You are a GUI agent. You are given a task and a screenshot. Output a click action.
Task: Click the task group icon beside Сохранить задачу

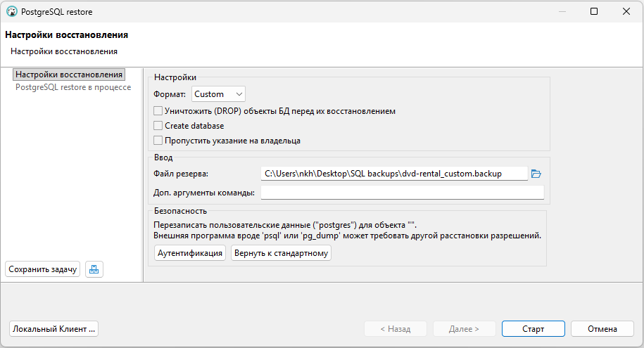tap(94, 269)
